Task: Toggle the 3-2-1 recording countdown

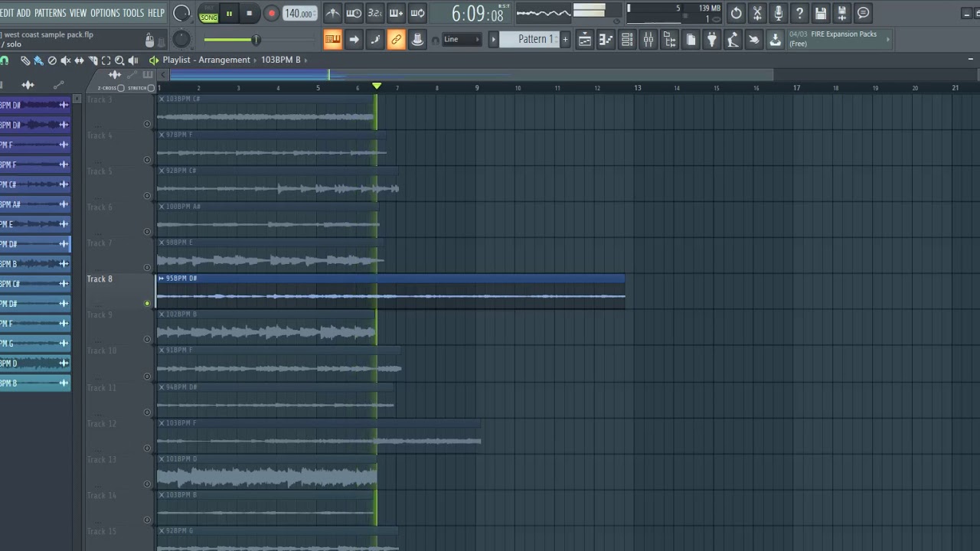Action: (375, 13)
